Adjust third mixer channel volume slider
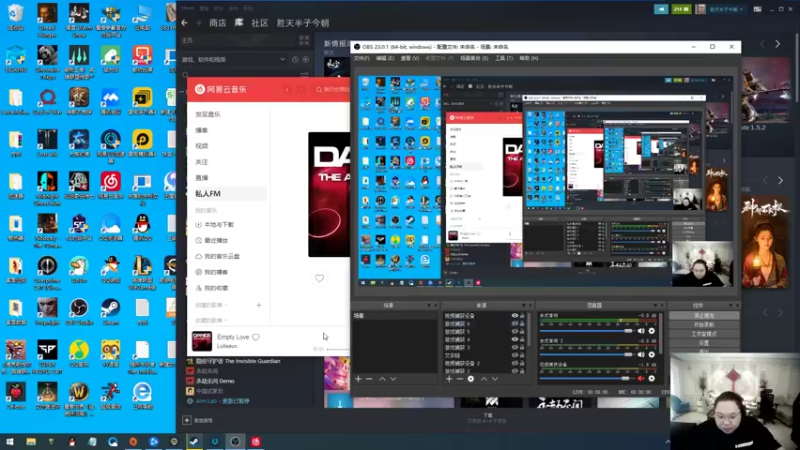This screenshot has height=450, width=800. [587, 379]
